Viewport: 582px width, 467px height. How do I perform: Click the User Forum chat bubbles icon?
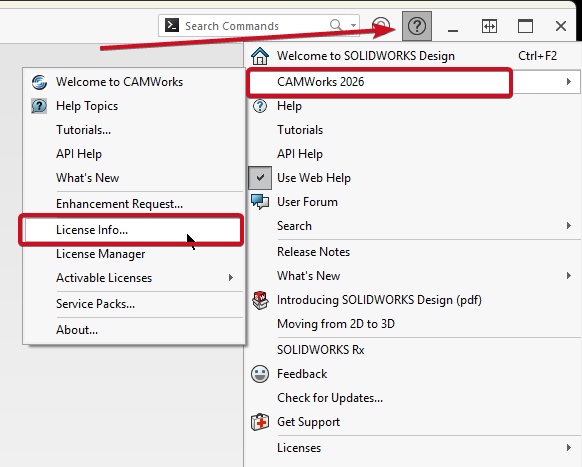click(260, 202)
